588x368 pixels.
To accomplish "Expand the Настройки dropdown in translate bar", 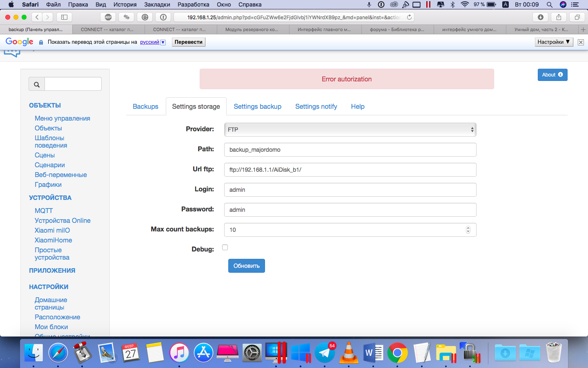I will pos(553,42).
